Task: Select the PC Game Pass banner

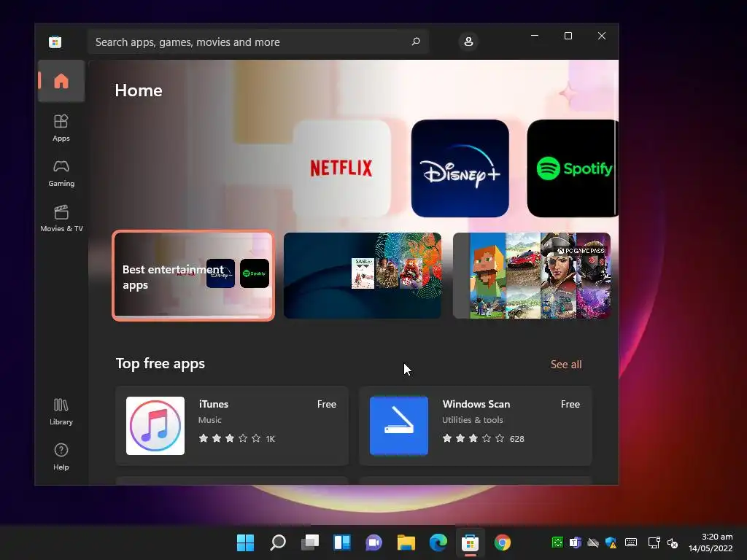Action: pos(532,276)
